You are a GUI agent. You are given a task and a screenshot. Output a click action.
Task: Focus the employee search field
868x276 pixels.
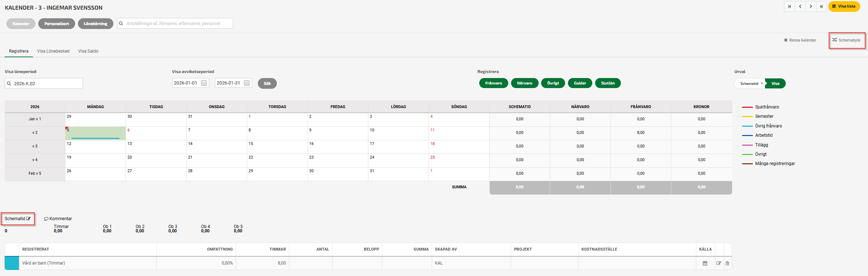(175, 23)
